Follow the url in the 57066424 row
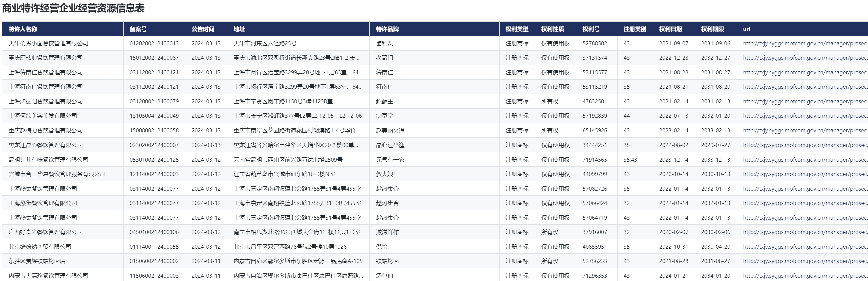The height and width of the screenshot is (281, 868). point(805,203)
